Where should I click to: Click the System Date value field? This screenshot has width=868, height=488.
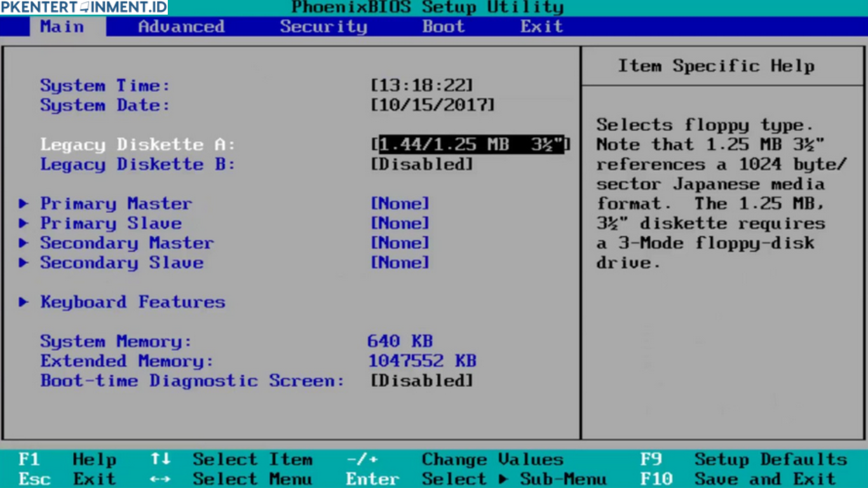[432, 105]
